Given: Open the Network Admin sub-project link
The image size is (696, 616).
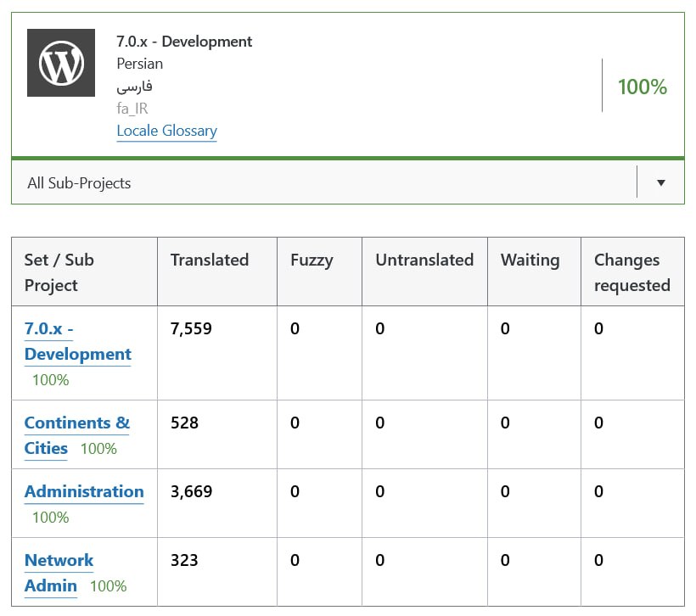Looking at the screenshot, I should 59,573.
